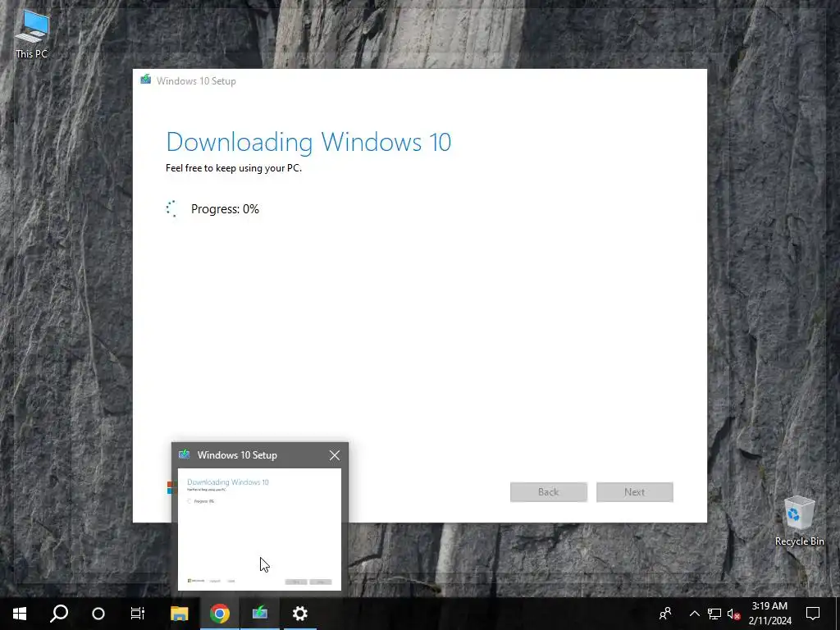840x630 pixels.
Task: Open network status tray icon
Action: [x=714, y=614]
